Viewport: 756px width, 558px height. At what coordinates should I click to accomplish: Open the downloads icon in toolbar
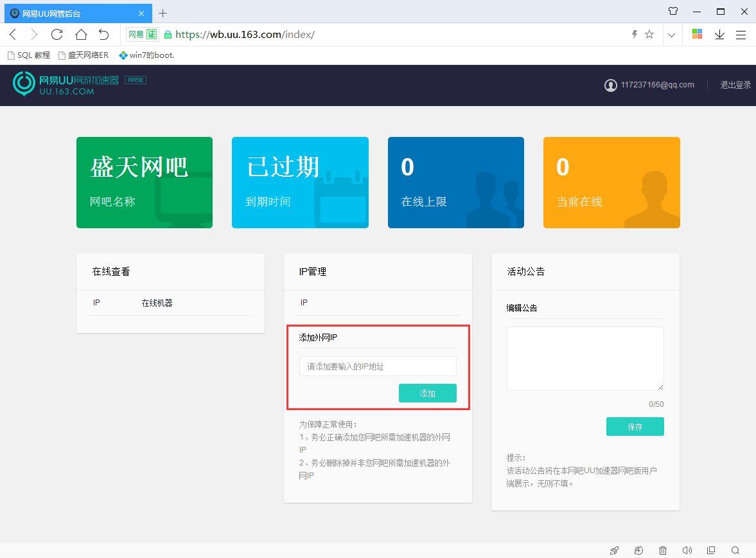719,35
